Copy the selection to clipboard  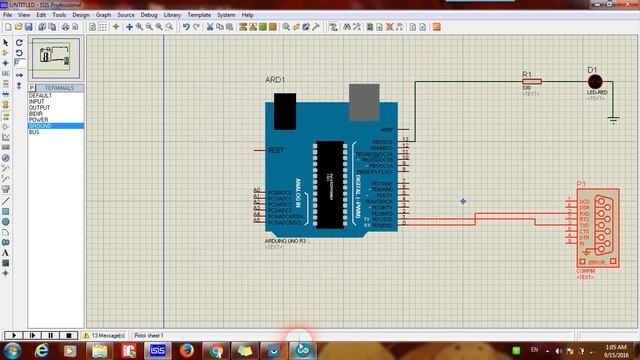(220, 27)
